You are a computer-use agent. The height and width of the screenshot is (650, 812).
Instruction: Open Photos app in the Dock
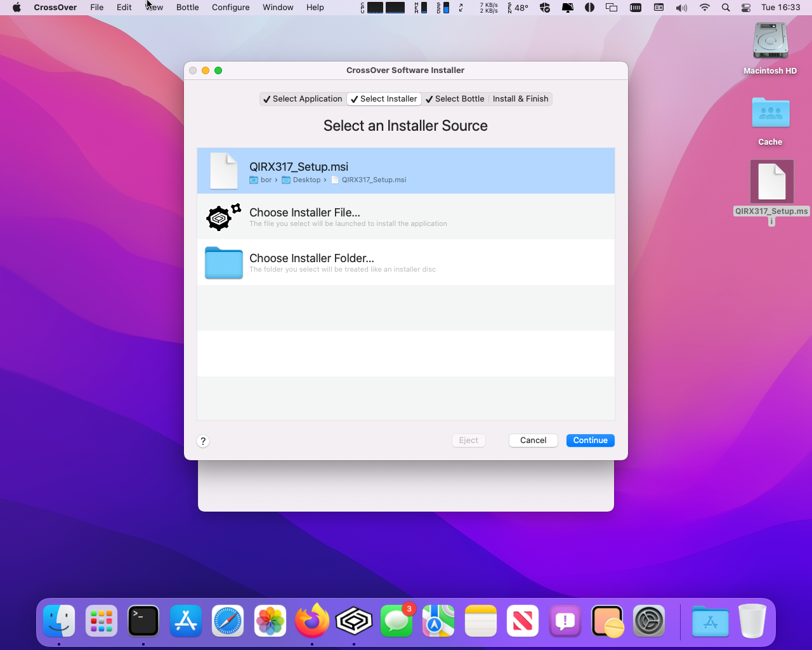pyautogui.click(x=270, y=620)
